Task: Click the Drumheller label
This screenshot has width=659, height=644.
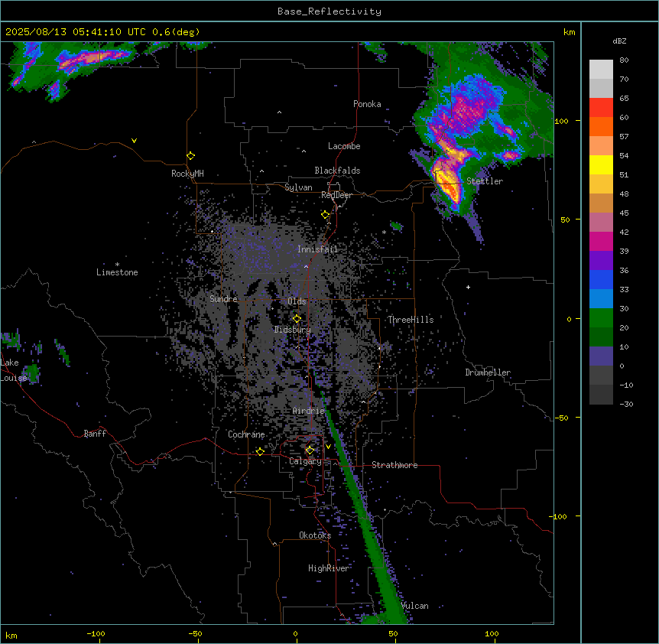Action: point(488,372)
